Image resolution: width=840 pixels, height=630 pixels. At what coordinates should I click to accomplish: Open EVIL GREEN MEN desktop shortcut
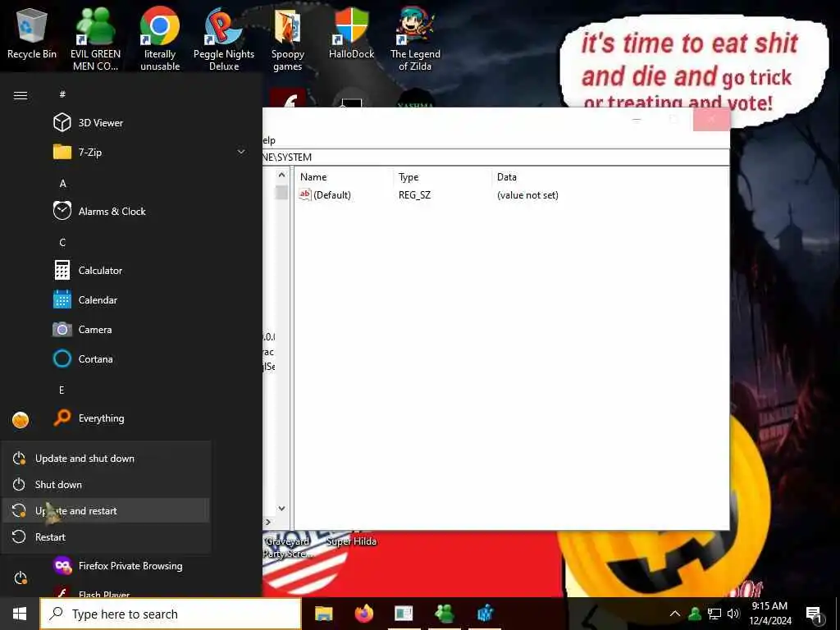pyautogui.click(x=95, y=39)
